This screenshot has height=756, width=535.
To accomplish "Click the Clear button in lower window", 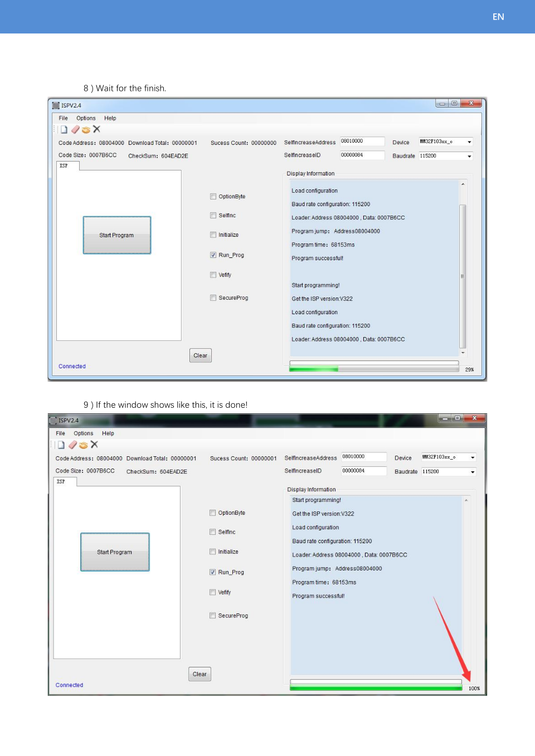I will click(x=200, y=674).
